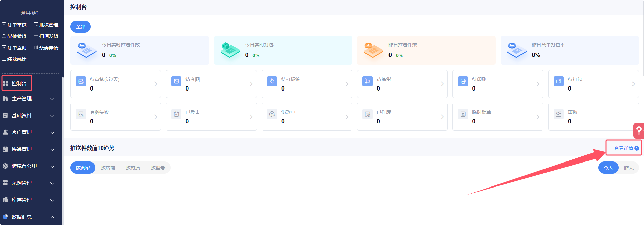Click the 重做 redo icon

(559, 114)
